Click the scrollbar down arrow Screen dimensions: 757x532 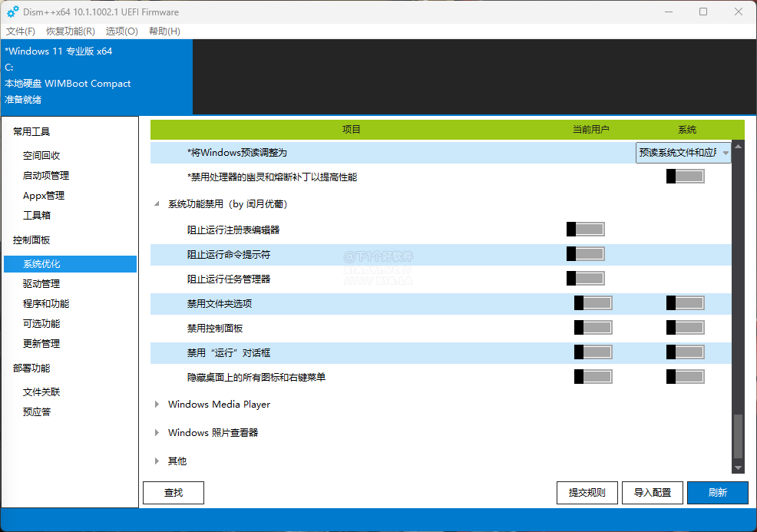(x=738, y=468)
